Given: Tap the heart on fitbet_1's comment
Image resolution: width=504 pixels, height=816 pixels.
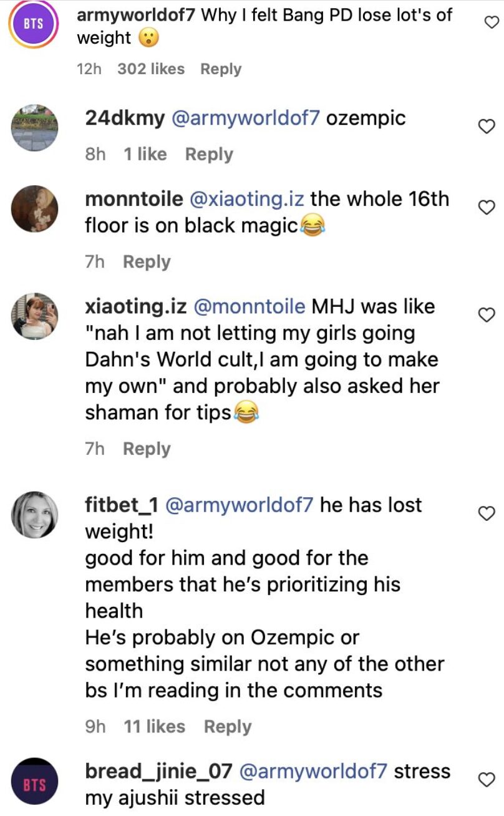Looking at the screenshot, I should tap(485, 513).
